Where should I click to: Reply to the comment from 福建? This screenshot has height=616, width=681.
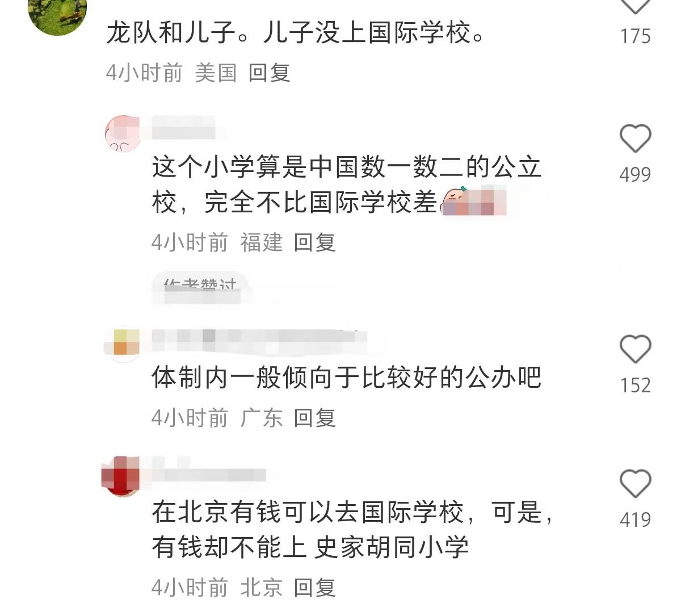pyautogui.click(x=314, y=242)
